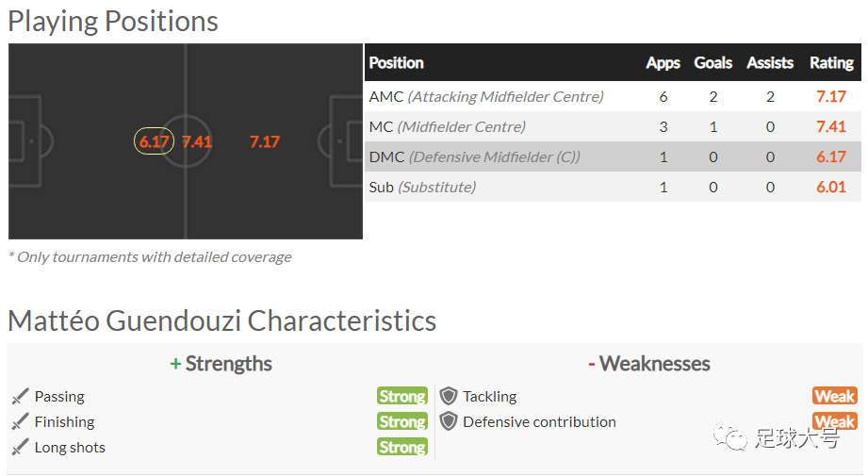Click the Weak badge next to Tackling
The image size is (868, 476).
pos(835,396)
